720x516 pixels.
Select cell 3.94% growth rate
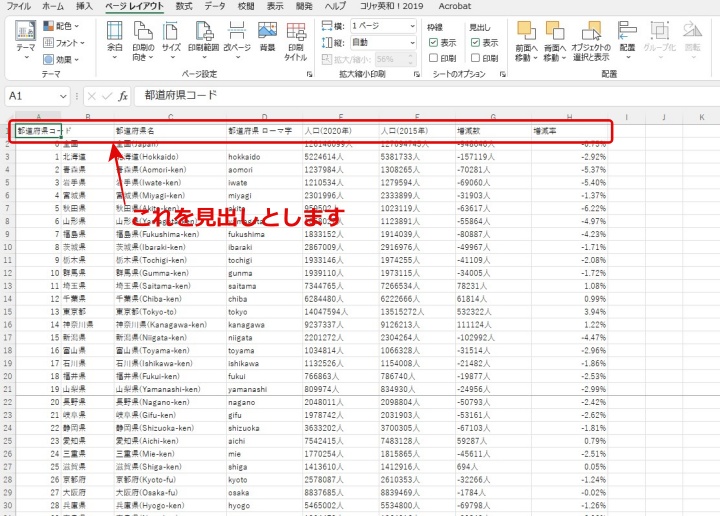point(569,312)
